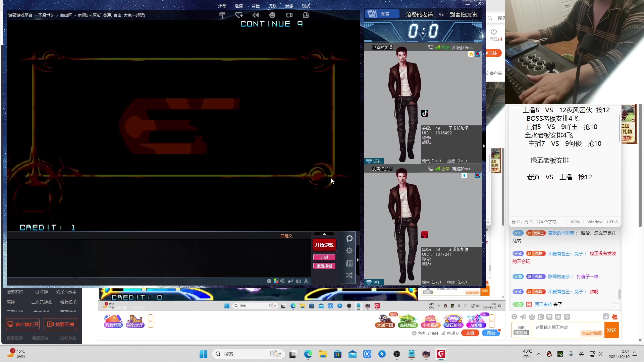Click the 收藏的弹幕 saved comments tag

click(592, 333)
